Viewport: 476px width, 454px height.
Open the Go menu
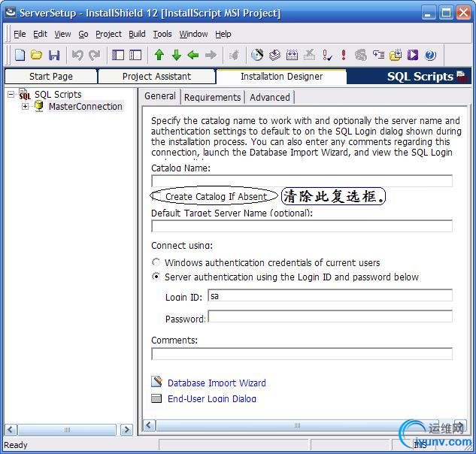[83, 34]
